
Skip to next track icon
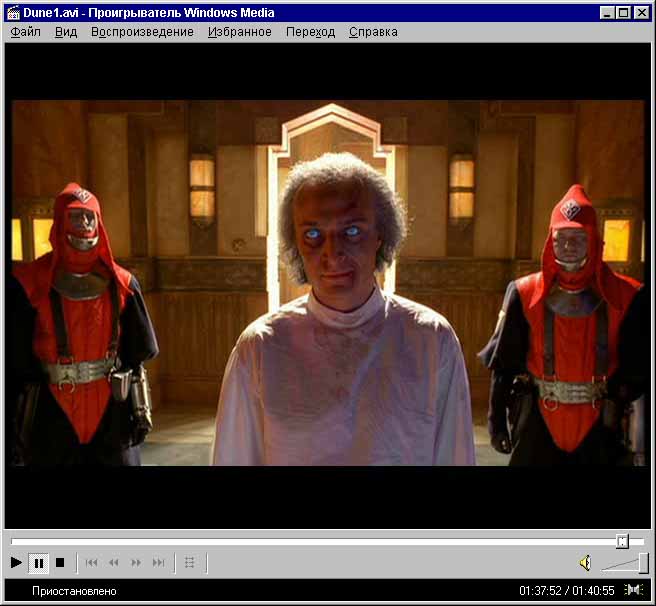click(x=158, y=562)
